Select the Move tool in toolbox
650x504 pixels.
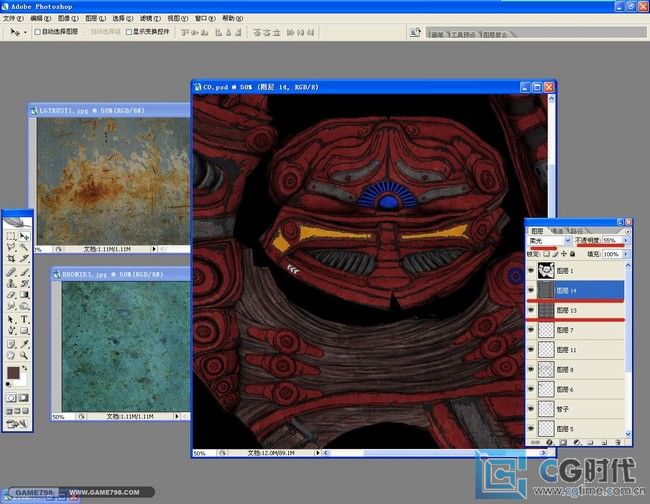tap(24, 236)
